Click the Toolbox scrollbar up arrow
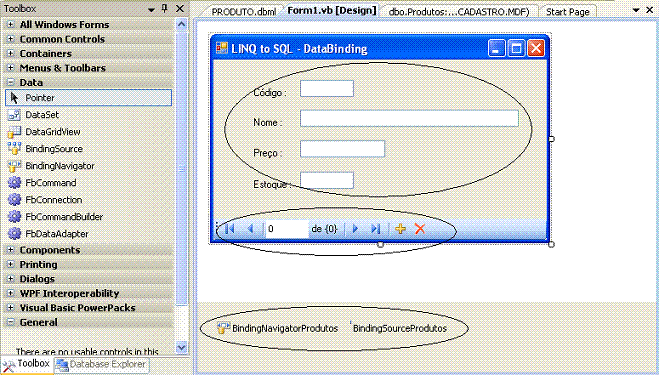The image size is (659, 375). click(x=181, y=24)
